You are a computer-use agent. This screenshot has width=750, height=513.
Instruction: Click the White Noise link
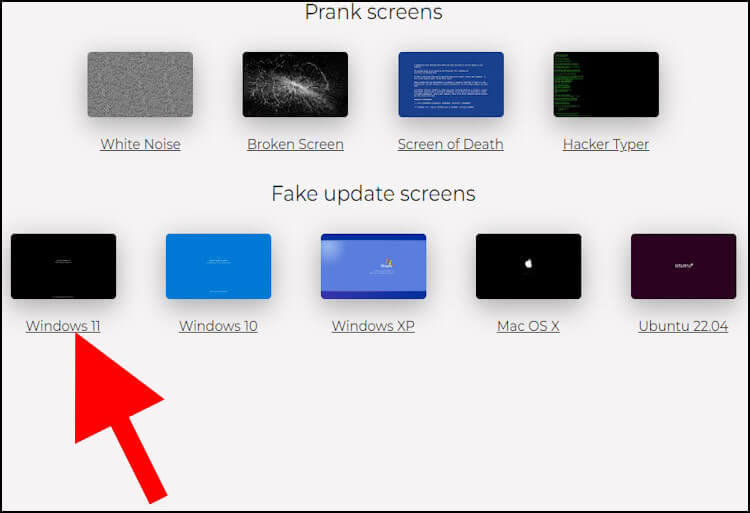(x=141, y=144)
